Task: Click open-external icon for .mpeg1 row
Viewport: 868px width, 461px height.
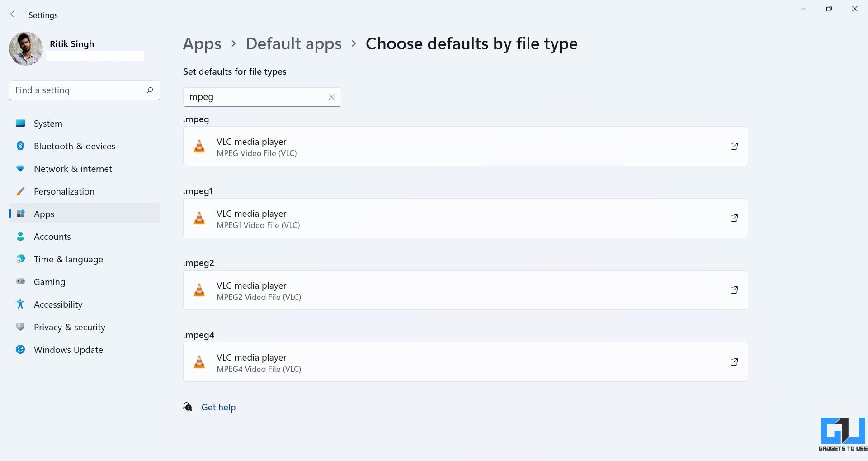Action: [734, 218]
